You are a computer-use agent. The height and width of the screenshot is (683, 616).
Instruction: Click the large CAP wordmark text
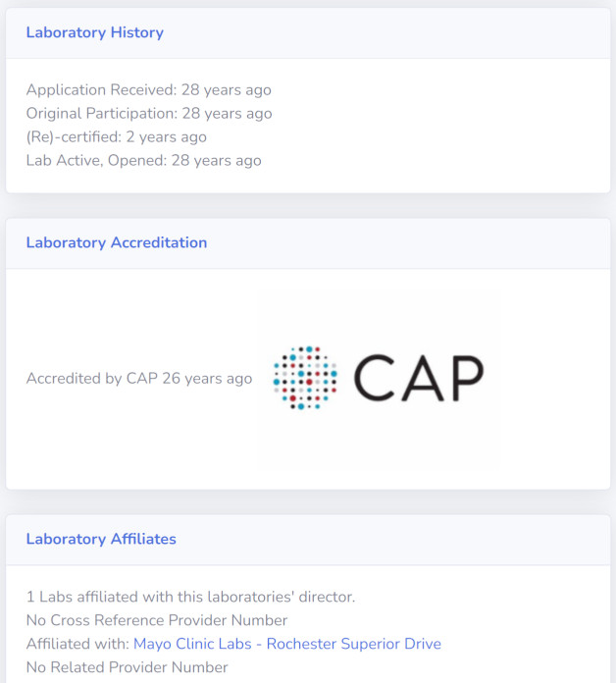point(419,378)
